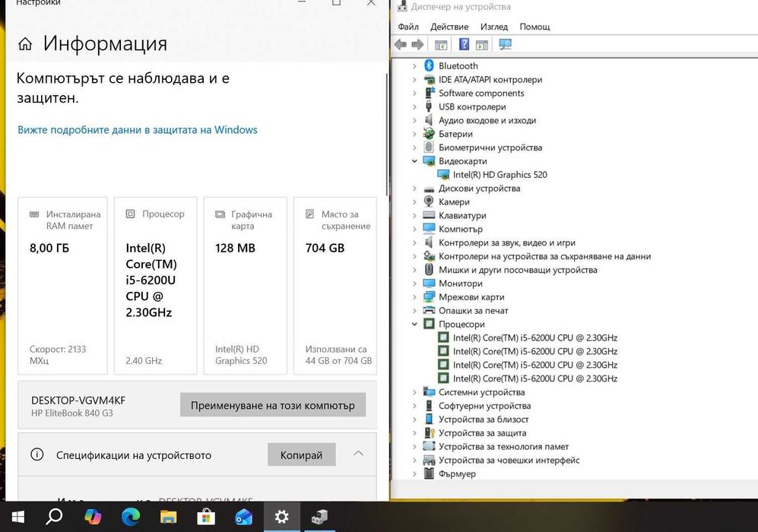Open File Explorer from the taskbar
Image resolution: width=758 pixels, height=532 pixels.
pos(168,517)
